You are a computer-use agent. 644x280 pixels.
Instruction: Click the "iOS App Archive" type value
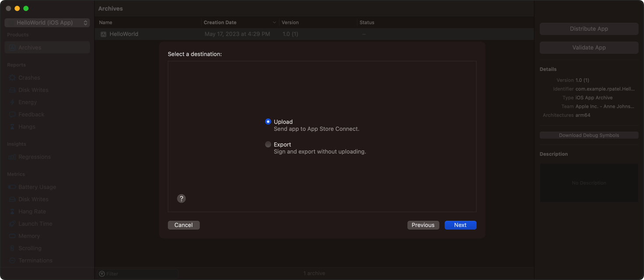(594, 98)
